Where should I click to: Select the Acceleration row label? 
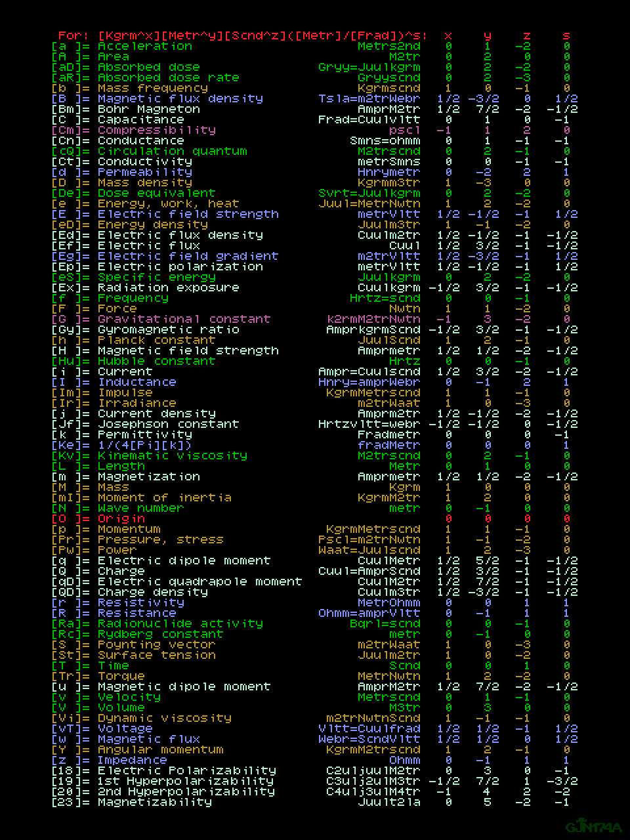point(144,46)
